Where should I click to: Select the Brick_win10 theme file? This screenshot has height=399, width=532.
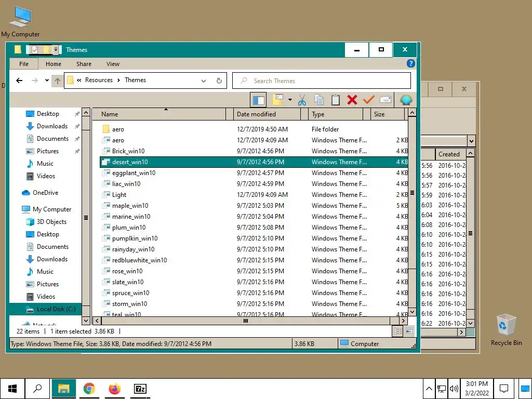254,151
